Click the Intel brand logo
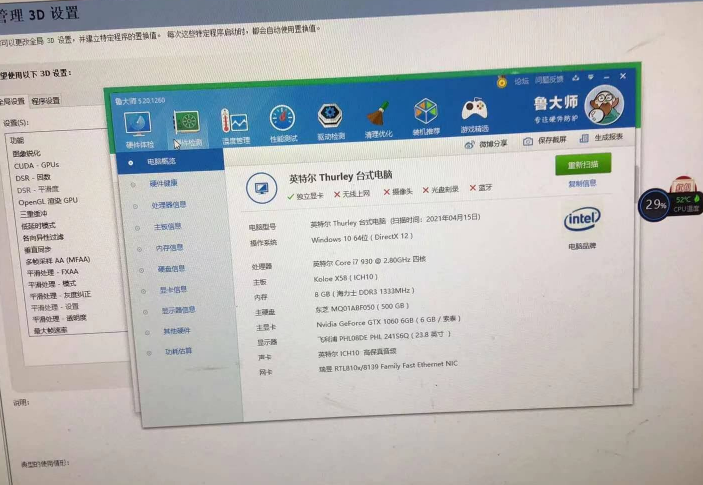Screen dimensions: 703x485 tap(581, 219)
